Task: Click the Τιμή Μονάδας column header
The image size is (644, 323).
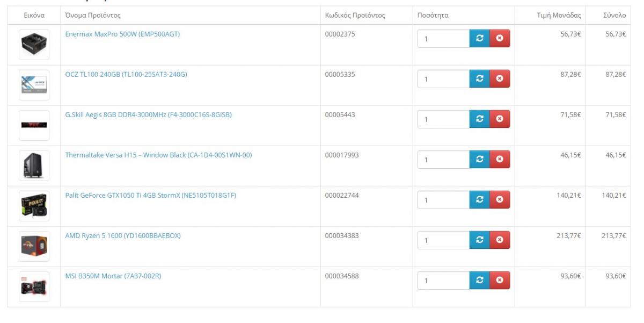Action: 559,15
